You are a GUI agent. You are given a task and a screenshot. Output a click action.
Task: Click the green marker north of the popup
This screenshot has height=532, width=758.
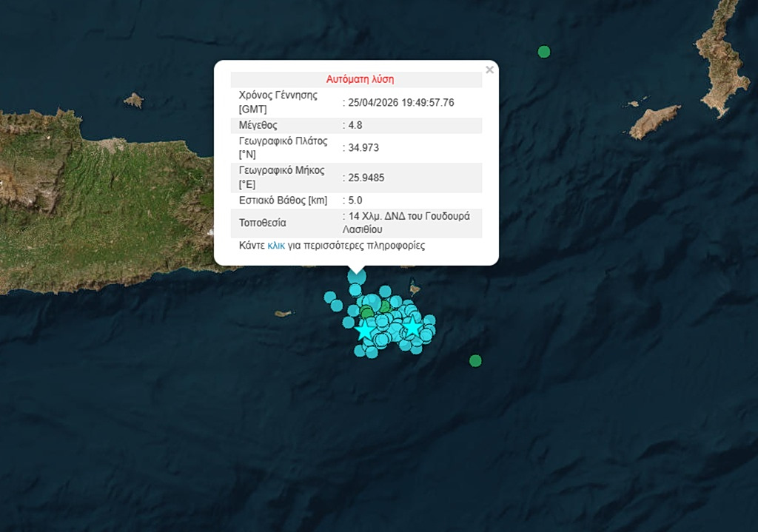pos(544,52)
